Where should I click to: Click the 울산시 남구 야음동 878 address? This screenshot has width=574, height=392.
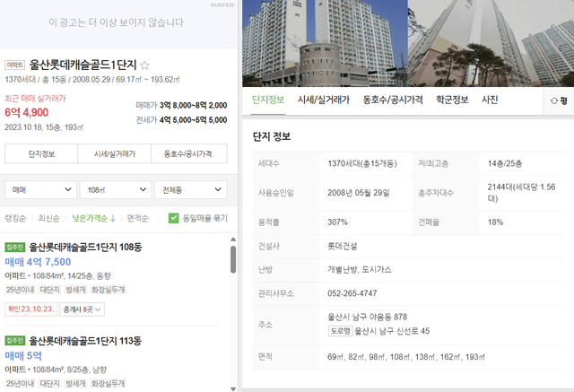367,317
